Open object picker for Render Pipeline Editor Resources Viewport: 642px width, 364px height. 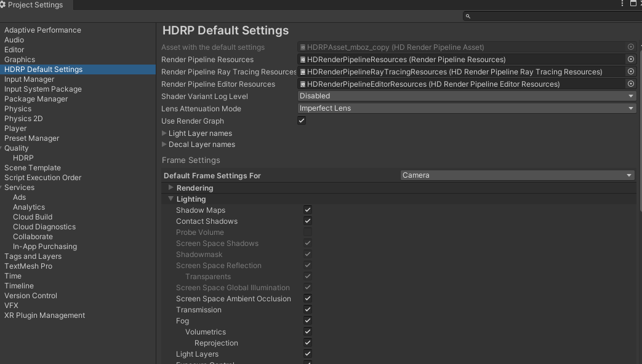tap(631, 84)
